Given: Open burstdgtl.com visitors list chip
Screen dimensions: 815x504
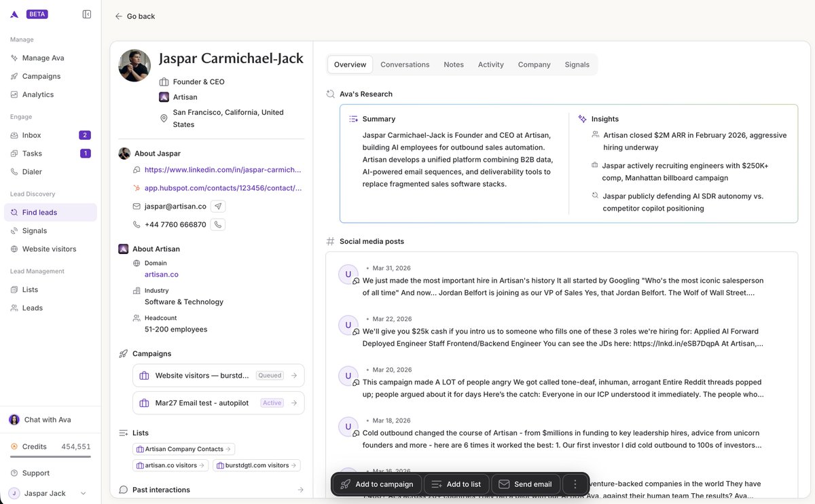Looking at the screenshot, I should point(257,465).
